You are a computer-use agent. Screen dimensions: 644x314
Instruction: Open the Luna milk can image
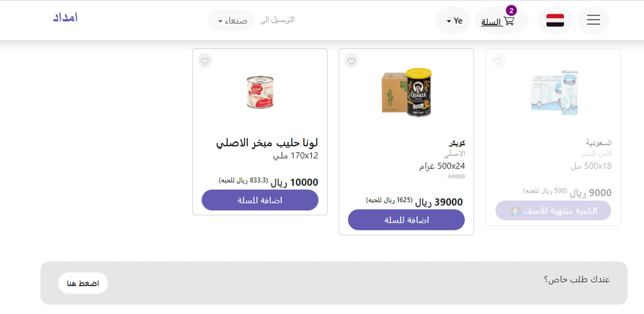click(260, 92)
